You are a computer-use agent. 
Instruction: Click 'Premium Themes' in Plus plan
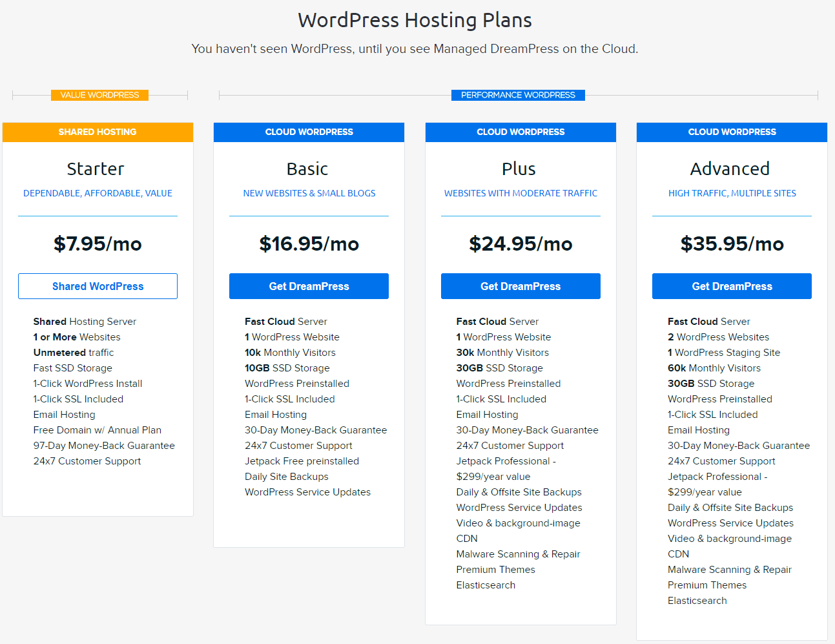495,569
